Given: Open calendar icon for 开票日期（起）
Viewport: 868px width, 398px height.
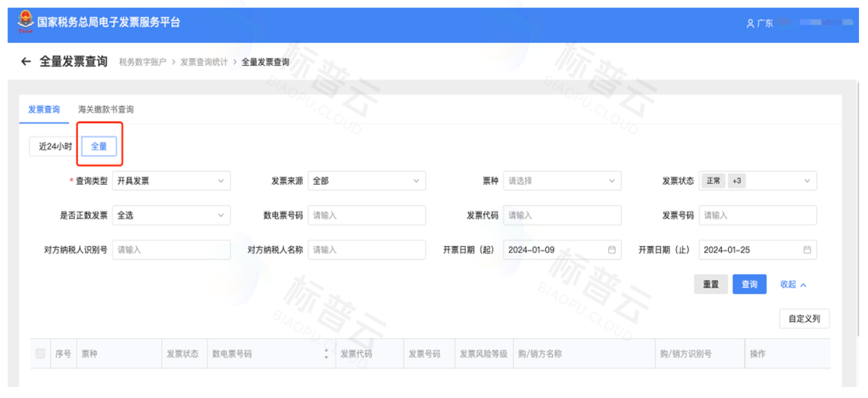Looking at the screenshot, I should tap(611, 250).
